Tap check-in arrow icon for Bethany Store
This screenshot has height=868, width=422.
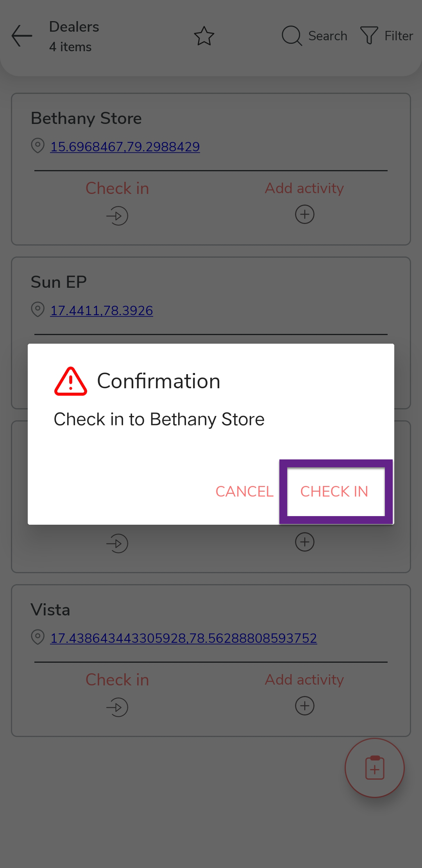tap(117, 216)
